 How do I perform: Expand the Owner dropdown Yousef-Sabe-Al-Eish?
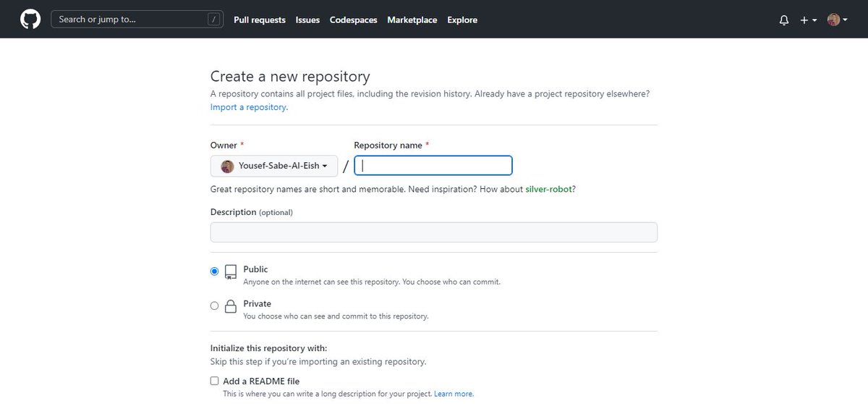(x=274, y=167)
